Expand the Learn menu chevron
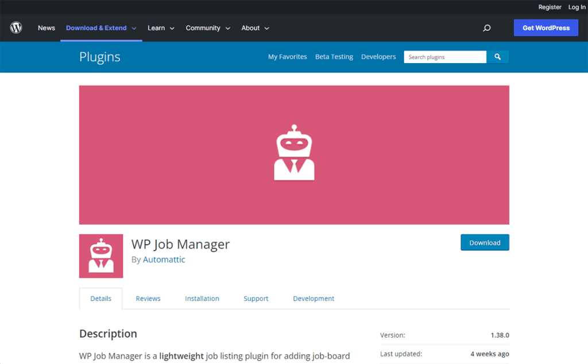Screen dimensions: 588x364 pyautogui.click(x=172, y=29)
